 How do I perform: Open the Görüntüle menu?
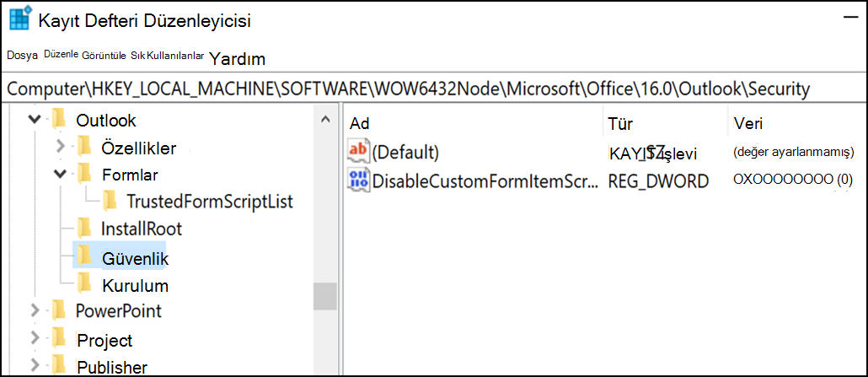click(104, 56)
